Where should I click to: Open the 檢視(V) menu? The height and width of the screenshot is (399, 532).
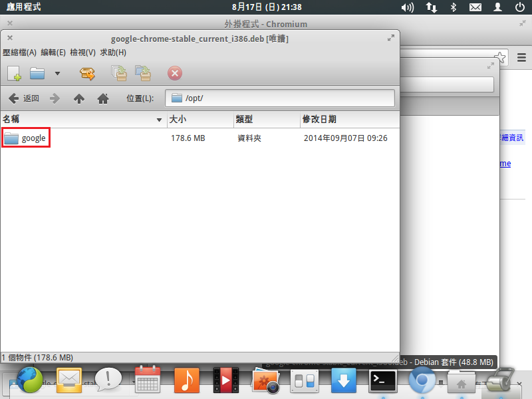point(82,53)
